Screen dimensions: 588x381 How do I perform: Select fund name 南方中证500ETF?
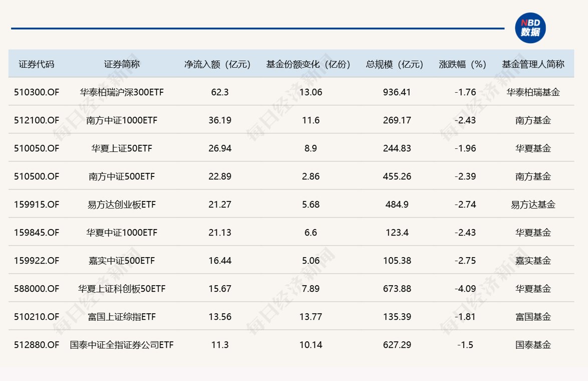[122, 176]
